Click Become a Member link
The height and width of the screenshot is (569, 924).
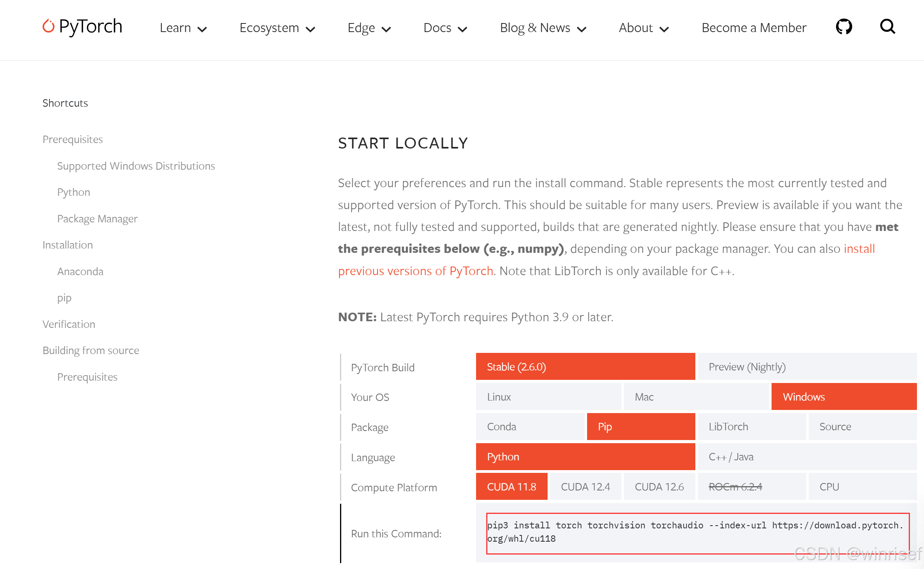(x=754, y=28)
